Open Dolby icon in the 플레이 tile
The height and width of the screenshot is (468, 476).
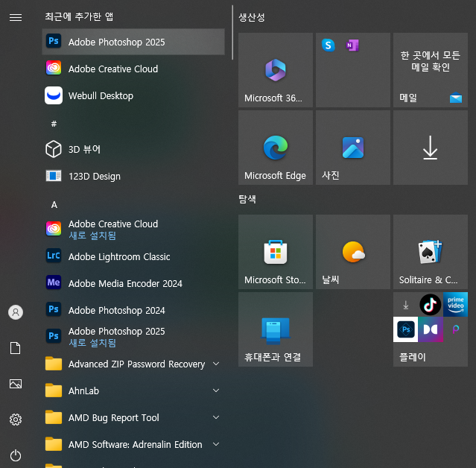[x=431, y=329]
